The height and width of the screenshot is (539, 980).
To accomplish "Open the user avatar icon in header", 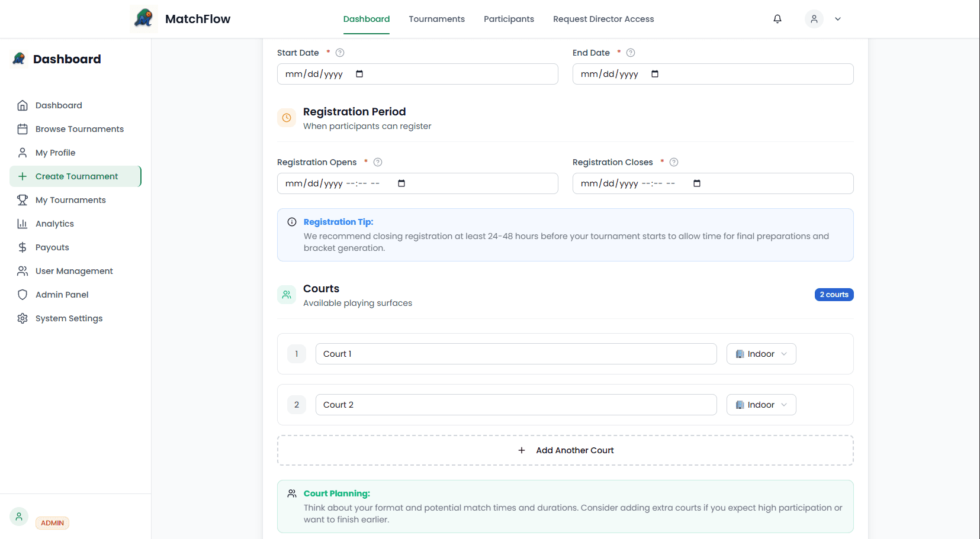I will (x=814, y=19).
